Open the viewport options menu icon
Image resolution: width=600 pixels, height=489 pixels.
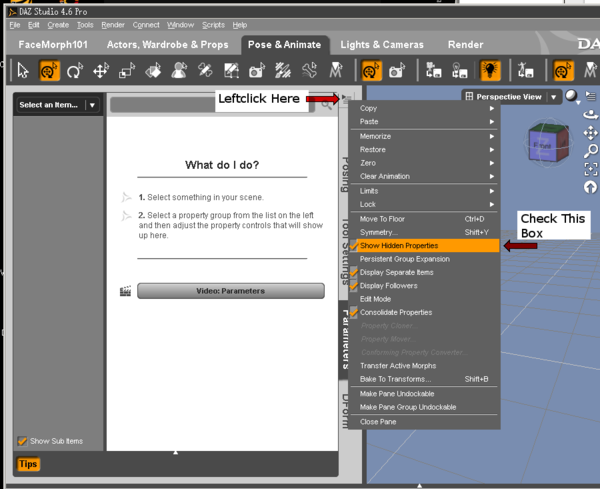(591, 96)
